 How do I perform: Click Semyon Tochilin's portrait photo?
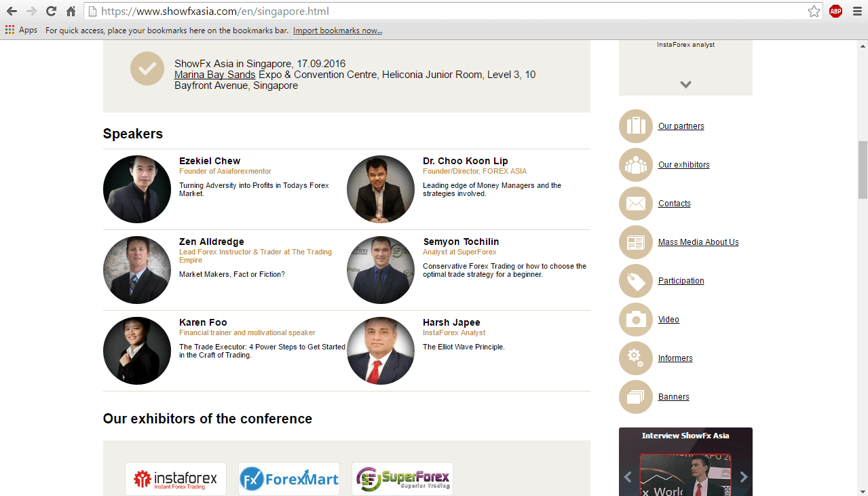coord(381,270)
